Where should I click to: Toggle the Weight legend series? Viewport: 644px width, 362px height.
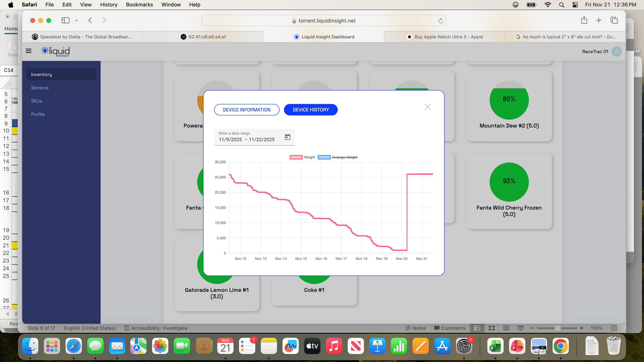(x=302, y=157)
